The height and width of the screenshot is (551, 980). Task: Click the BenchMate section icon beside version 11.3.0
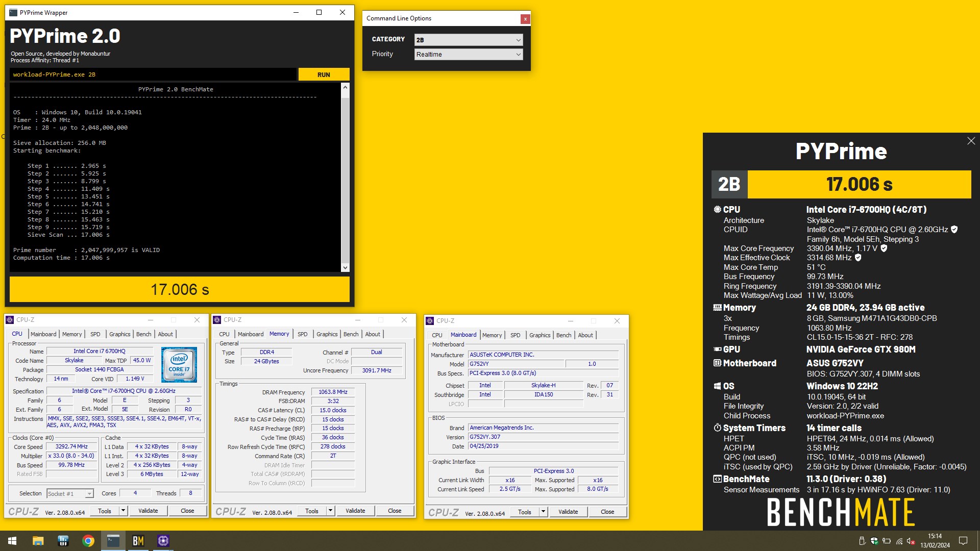tap(717, 479)
